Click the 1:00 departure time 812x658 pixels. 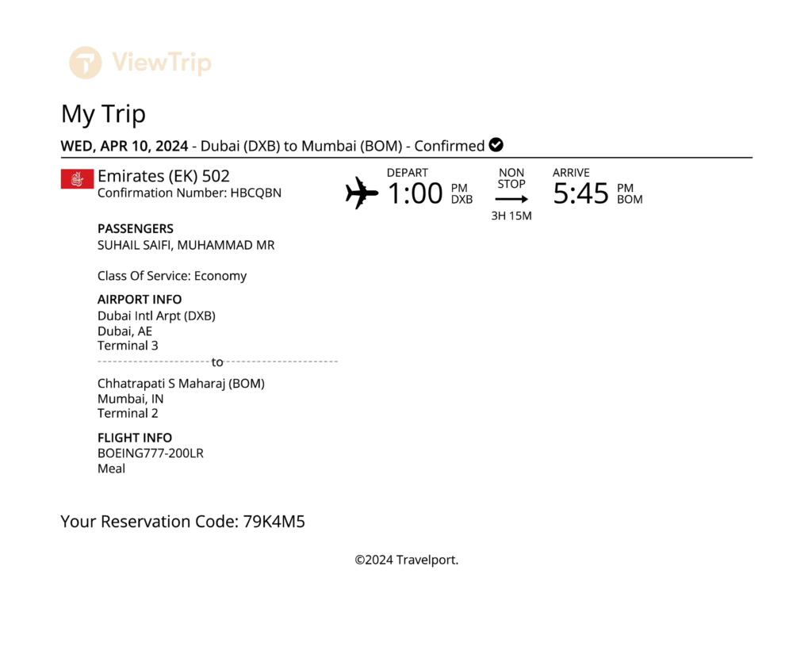click(x=415, y=193)
